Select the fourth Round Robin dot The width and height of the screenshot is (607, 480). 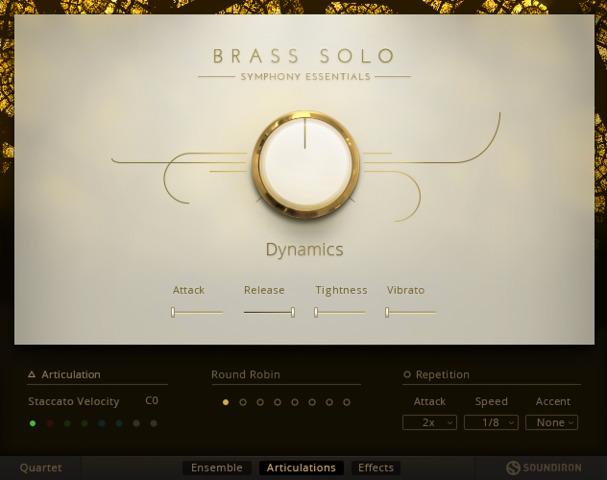coord(278,402)
